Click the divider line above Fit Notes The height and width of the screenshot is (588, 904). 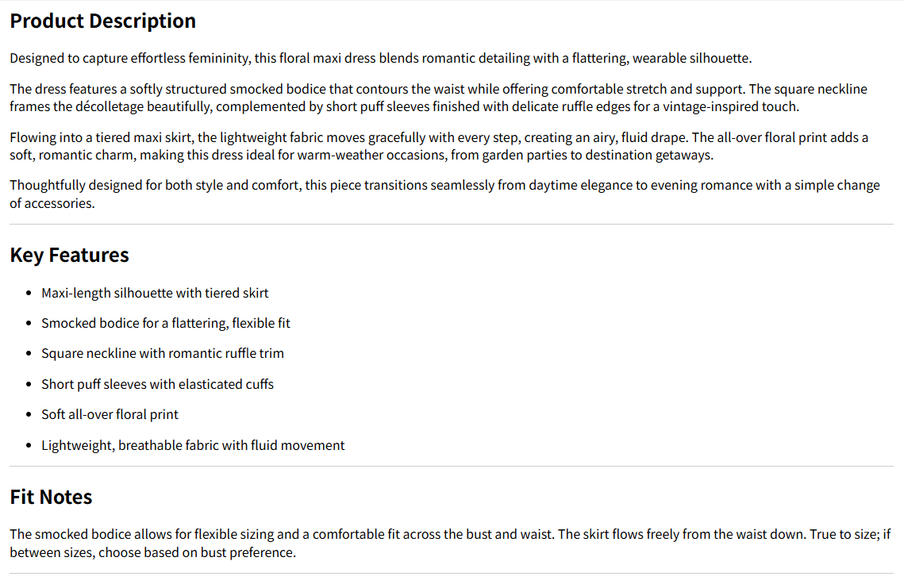(452, 467)
